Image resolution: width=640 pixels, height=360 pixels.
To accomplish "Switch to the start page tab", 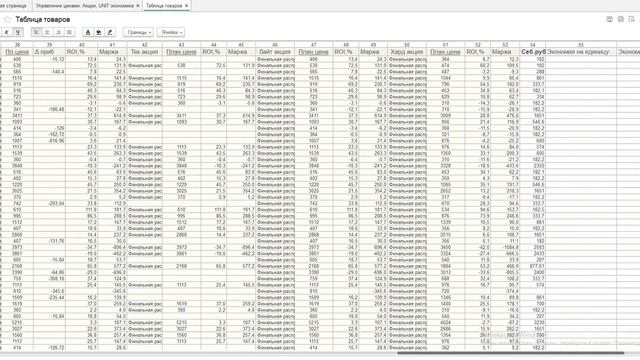I will pos(14,6).
